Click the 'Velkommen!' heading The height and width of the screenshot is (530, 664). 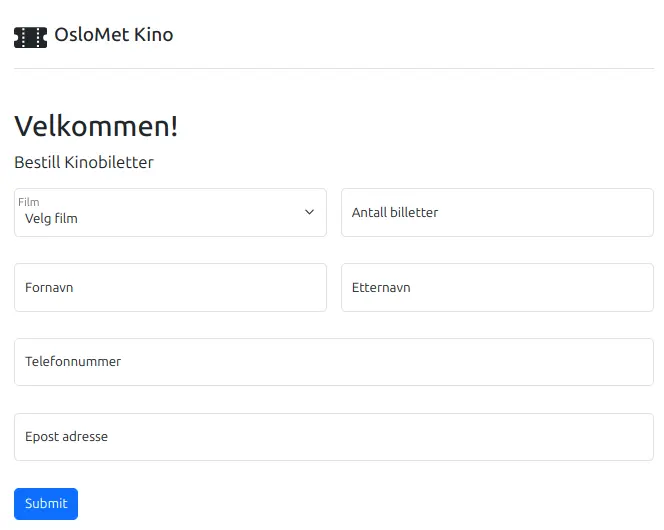[x=96, y=127]
